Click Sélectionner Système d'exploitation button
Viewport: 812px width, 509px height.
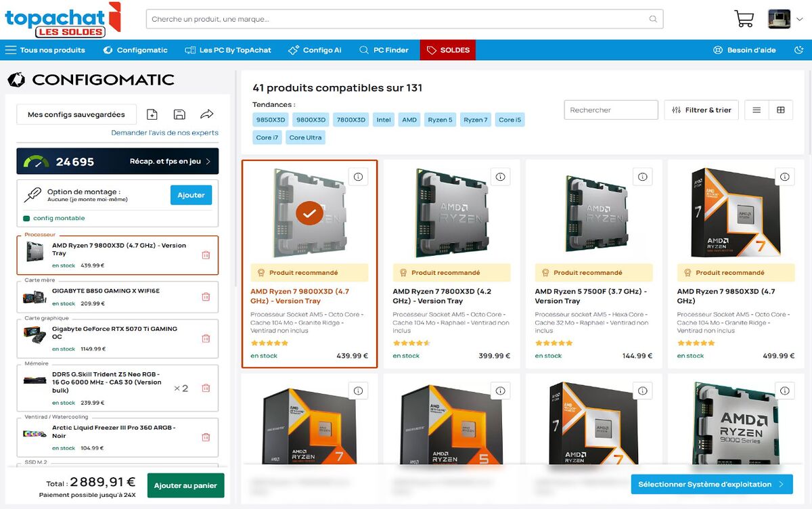(712, 484)
